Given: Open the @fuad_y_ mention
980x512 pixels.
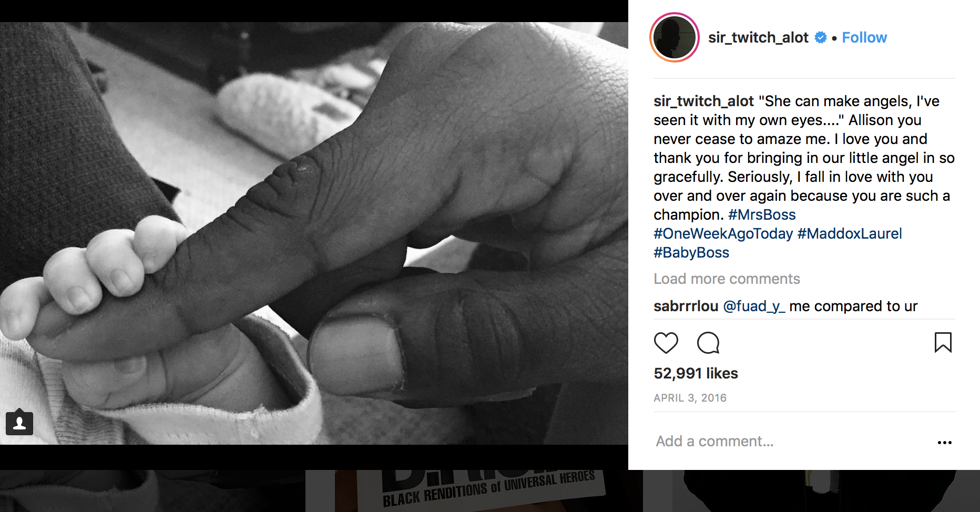Looking at the screenshot, I should [754, 306].
